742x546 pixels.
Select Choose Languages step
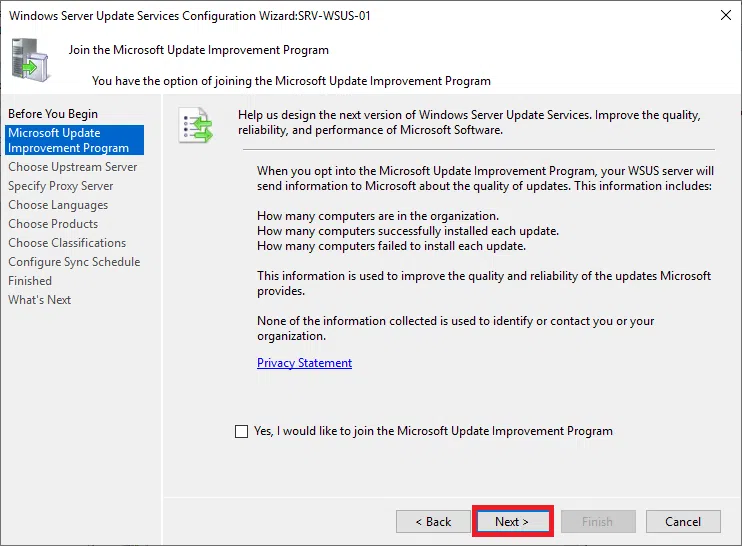pyautogui.click(x=58, y=205)
